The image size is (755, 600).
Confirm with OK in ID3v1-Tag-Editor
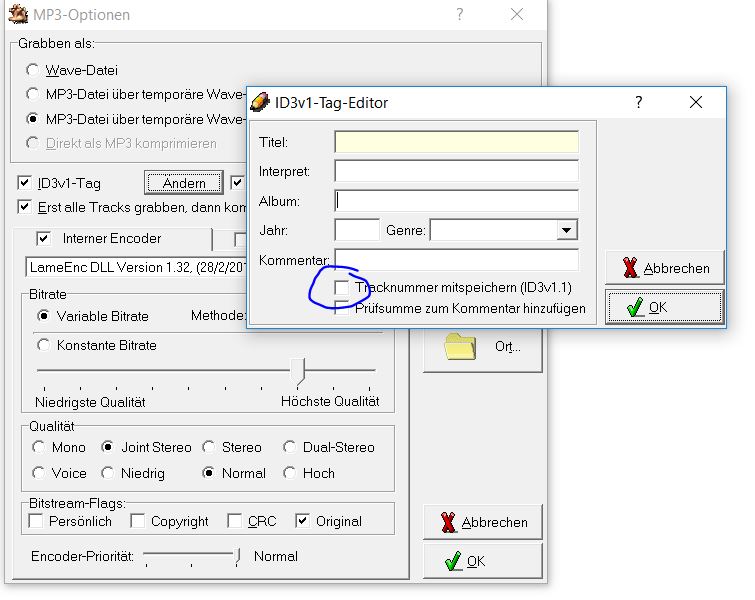(x=665, y=307)
